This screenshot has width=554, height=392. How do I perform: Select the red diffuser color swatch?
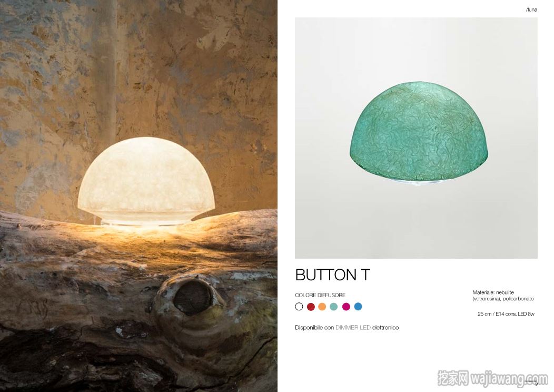click(311, 307)
